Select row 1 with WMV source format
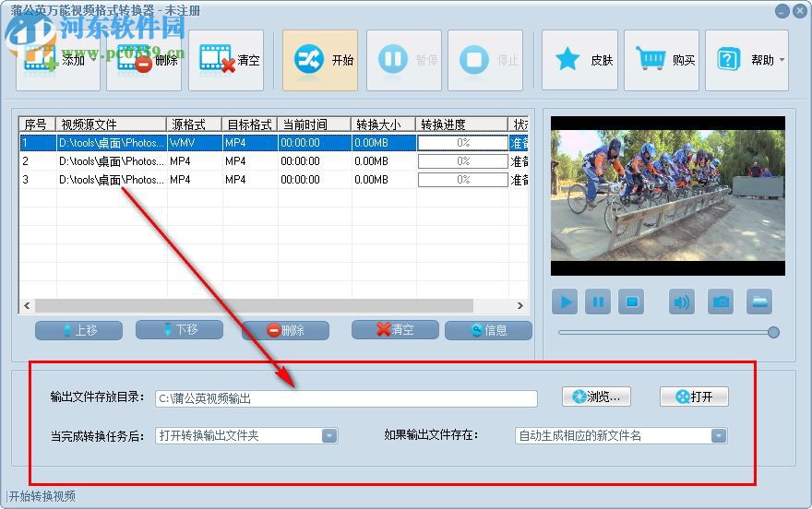812x509 pixels. (x=274, y=143)
